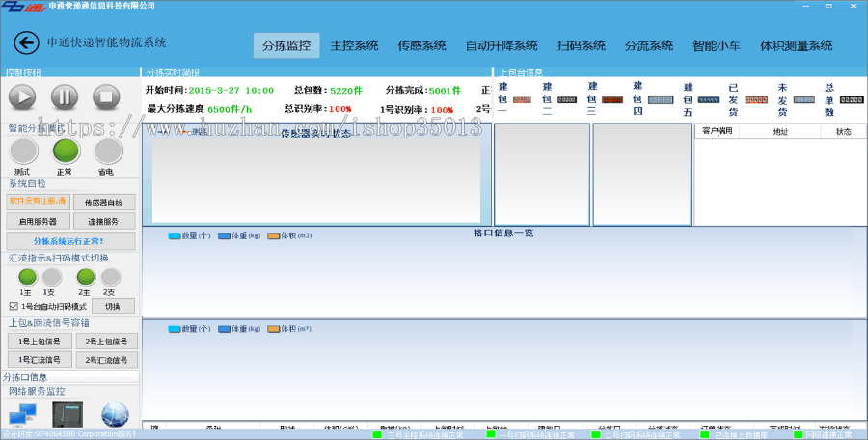Click the 申通 logo in title bar
The width and height of the screenshot is (868, 440).
click(x=23, y=6)
